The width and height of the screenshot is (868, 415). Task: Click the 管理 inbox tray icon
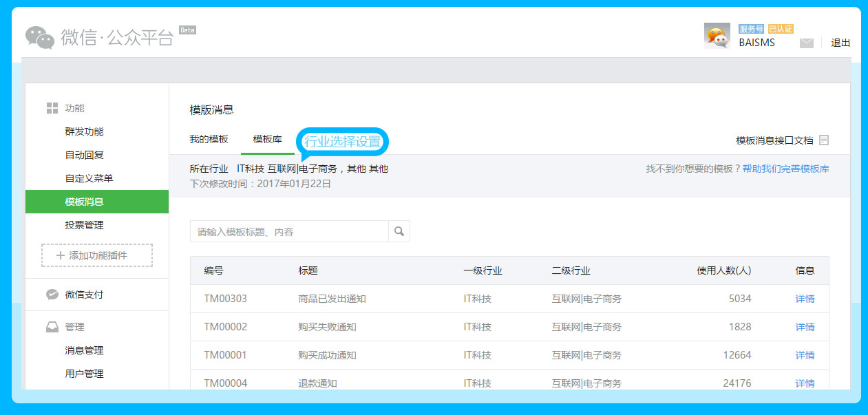tap(52, 327)
